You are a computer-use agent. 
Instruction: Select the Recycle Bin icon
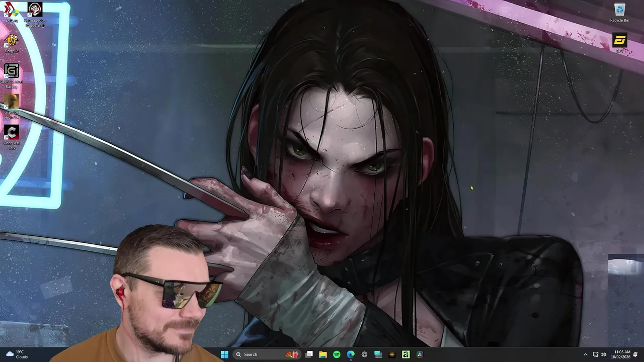619,13
